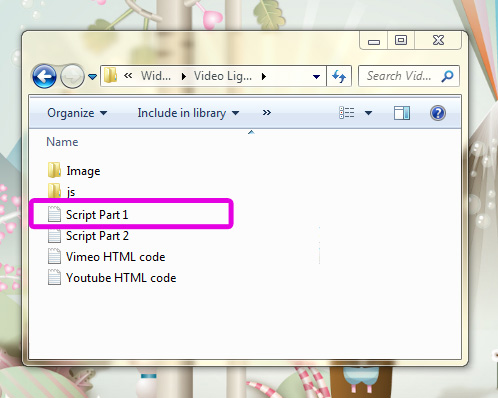Open the Organize menu
Viewport: 498px width, 398px height.
coord(77,113)
